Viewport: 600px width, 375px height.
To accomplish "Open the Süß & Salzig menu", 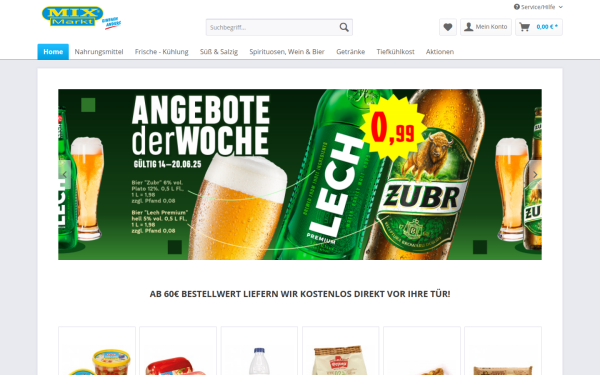I will click(x=219, y=52).
